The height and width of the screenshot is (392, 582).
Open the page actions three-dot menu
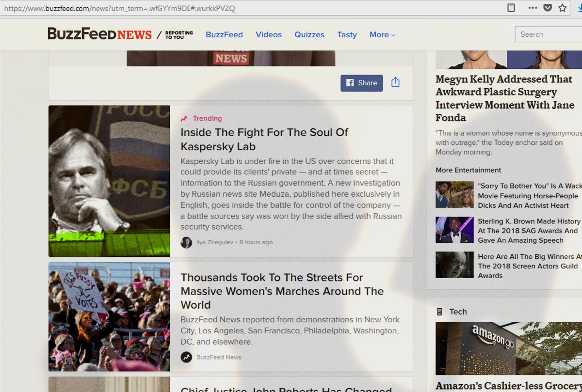pyautogui.click(x=533, y=8)
